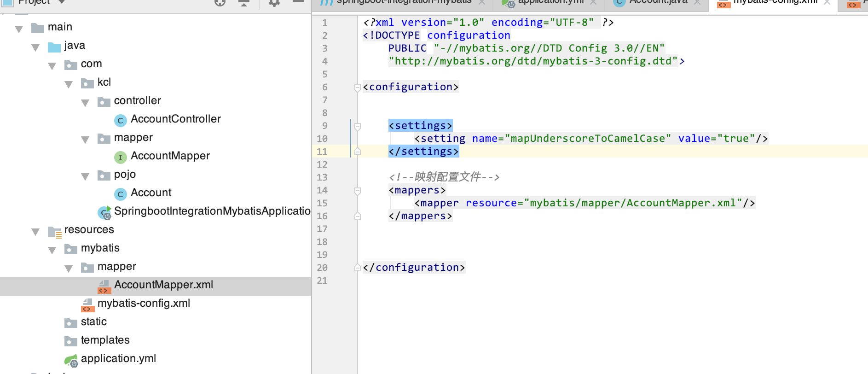Collapse the mybatis resources folder
This screenshot has width=868, height=374.
point(52,250)
